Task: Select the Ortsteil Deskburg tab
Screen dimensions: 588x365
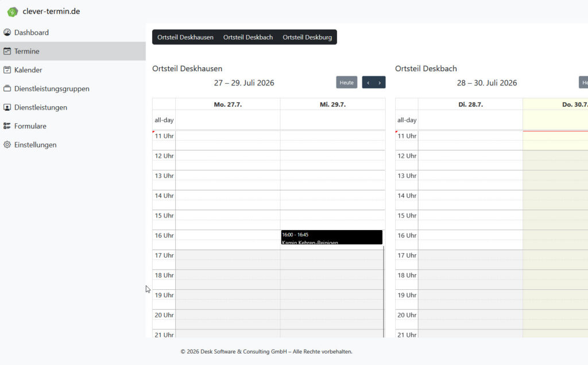Action: coord(307,37)
